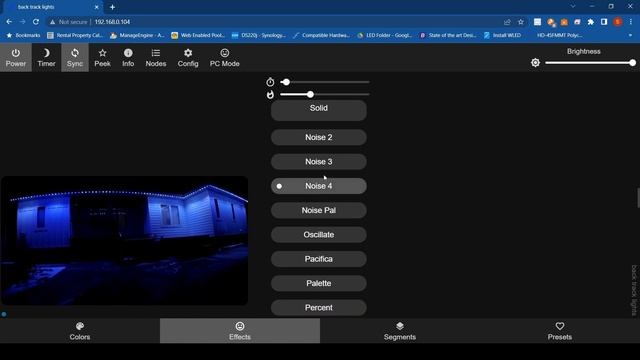Close the back track lights tab
This screenshot has height=360, width=640.
[96, 7]
